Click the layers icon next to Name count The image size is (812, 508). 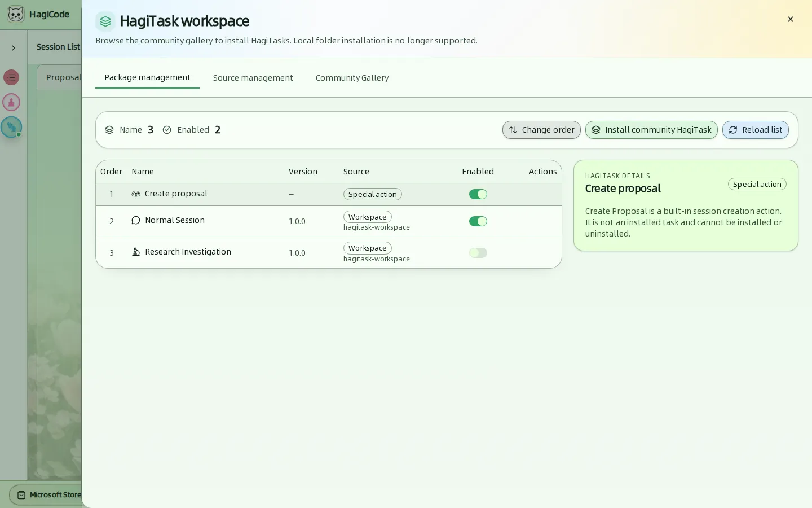tap(109, 130)
